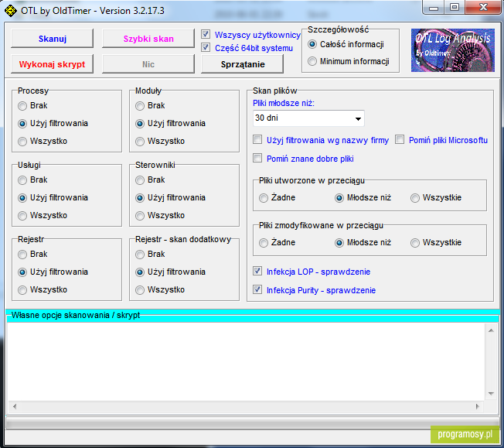Click the Skanuj button

52,39
